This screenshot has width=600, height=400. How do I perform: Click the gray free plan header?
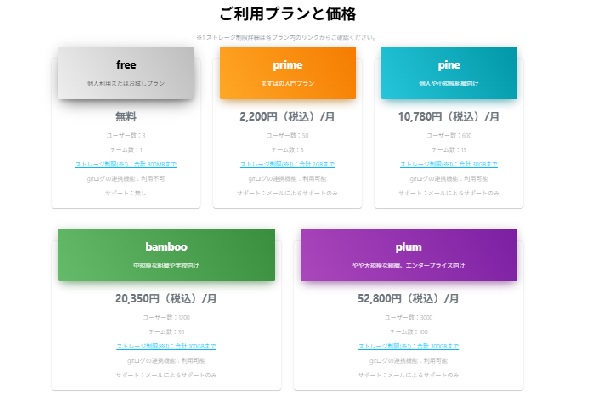(x=126, y=73)
